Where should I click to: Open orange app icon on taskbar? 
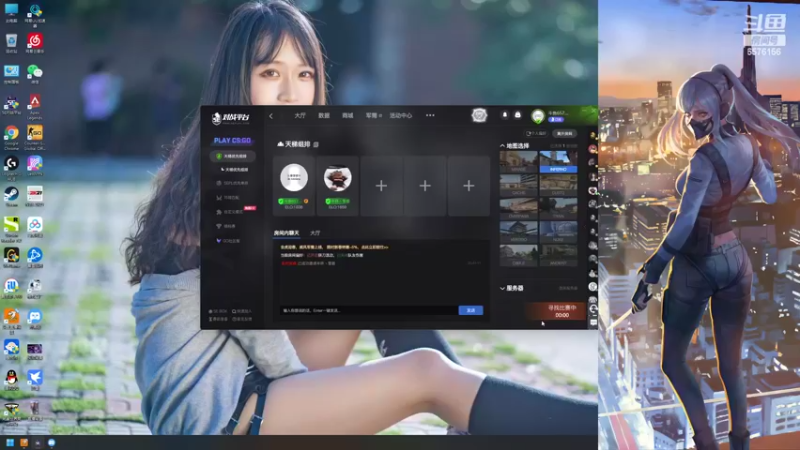point(23,443)
